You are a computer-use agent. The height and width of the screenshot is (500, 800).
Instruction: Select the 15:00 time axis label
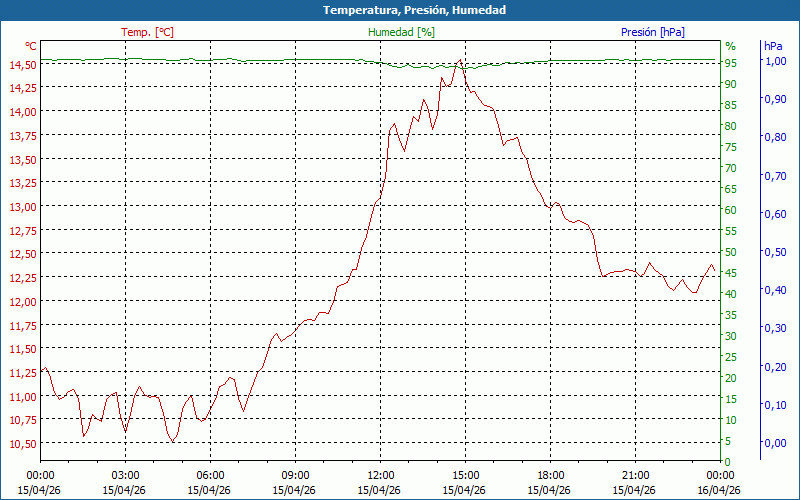[465, 475]
